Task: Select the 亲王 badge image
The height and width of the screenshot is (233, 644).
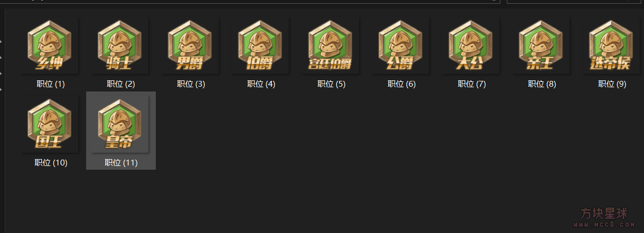Action: click(541, 46)
